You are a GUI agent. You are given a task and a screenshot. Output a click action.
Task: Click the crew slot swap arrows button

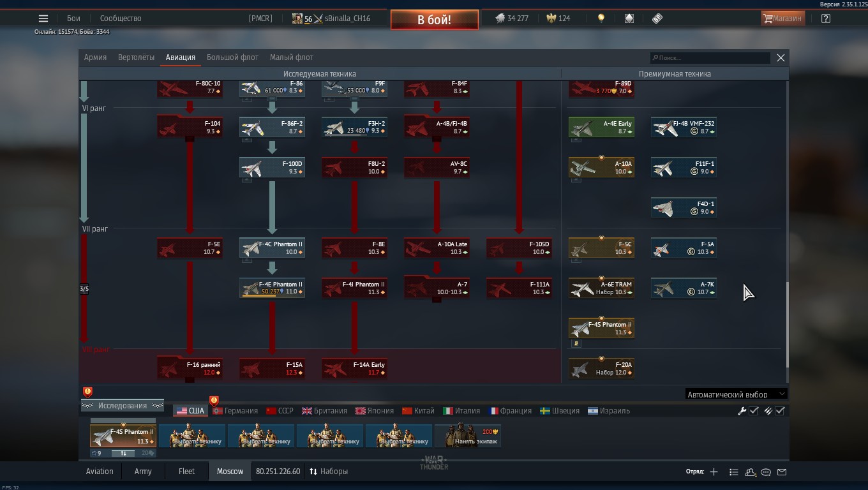[123, 454]
